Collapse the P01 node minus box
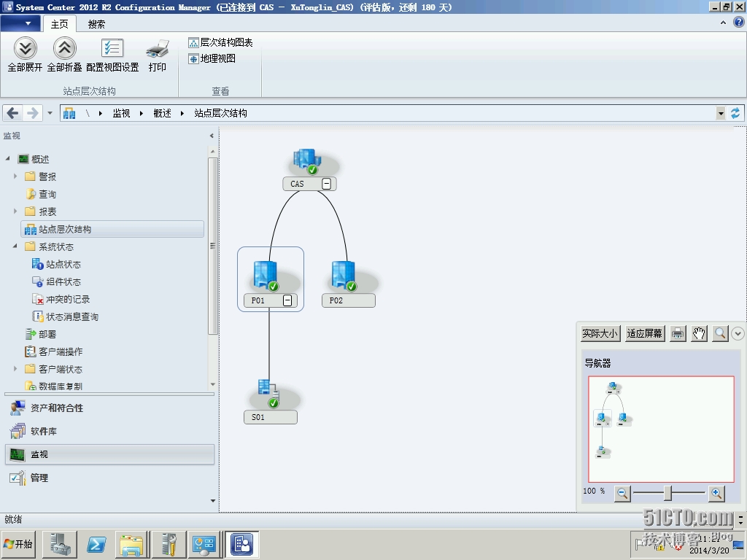 pos(287,300)
